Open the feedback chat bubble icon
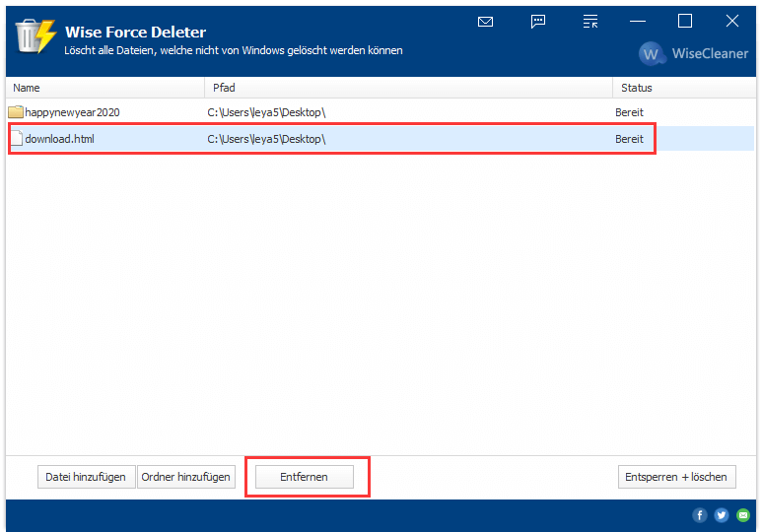 (538, 22)
